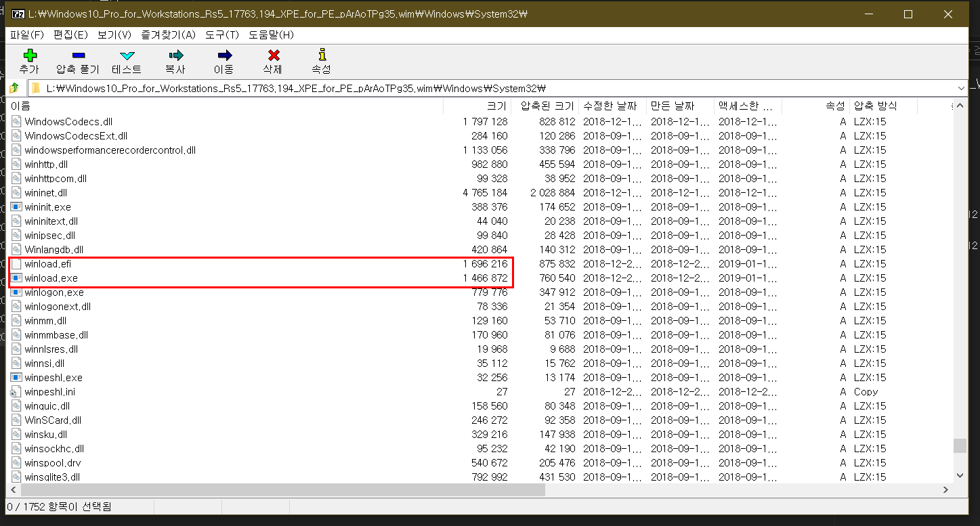Select the winnlsres.dll file name

pos(51,349)
